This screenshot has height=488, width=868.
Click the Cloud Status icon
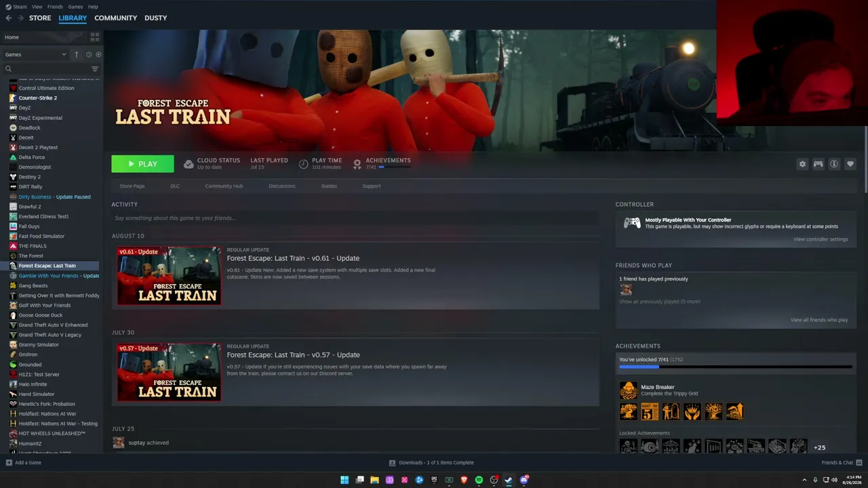[189, 164]
